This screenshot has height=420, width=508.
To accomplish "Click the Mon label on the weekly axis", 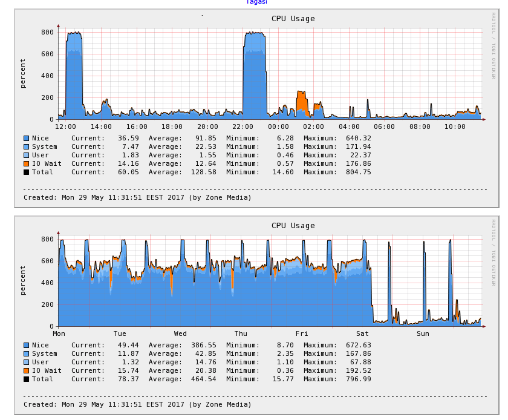I will [x=59, y=333].
